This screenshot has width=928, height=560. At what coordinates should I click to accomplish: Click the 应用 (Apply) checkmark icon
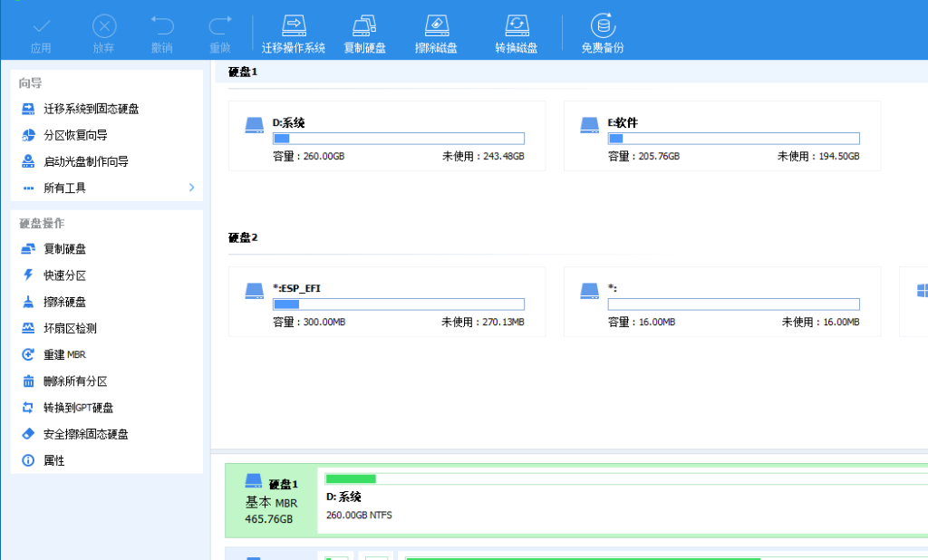[41, 26]
